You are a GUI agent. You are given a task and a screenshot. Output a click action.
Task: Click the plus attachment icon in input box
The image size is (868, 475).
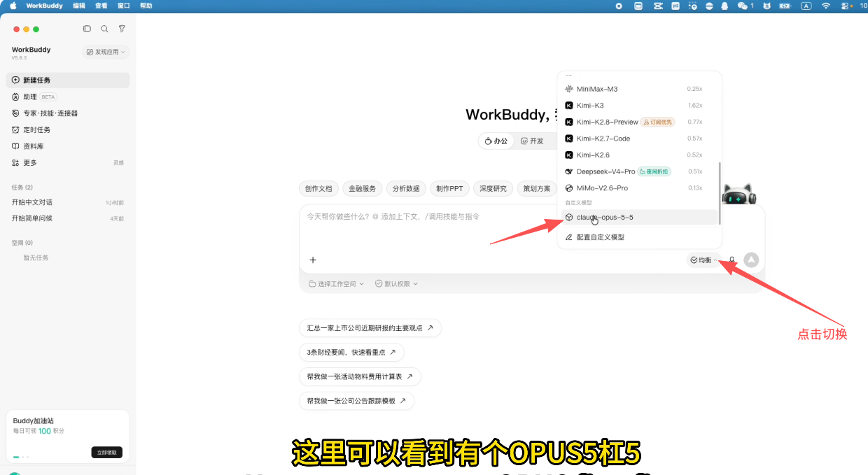point(313,260)
